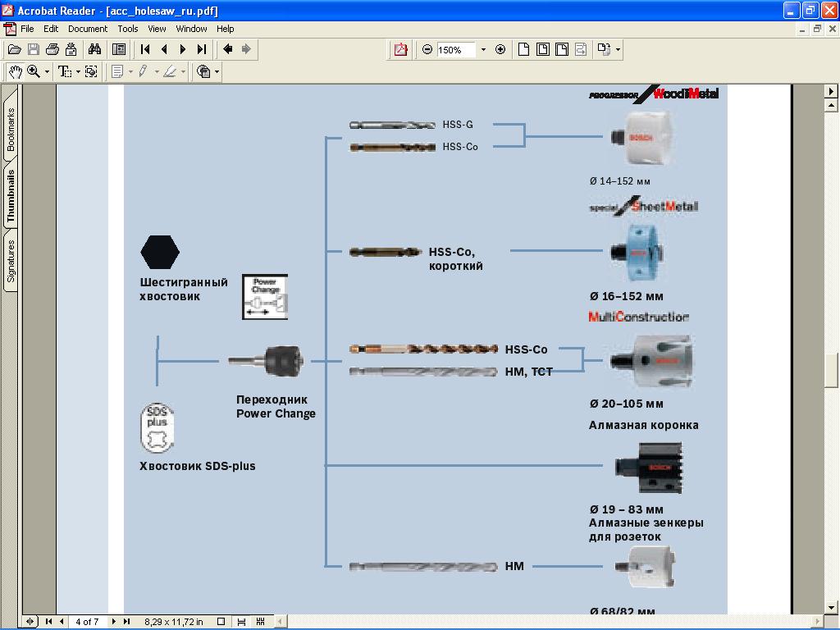The image size is (840, 630).
Task: Click the Highlight tool icon
Action: point(170,72)
